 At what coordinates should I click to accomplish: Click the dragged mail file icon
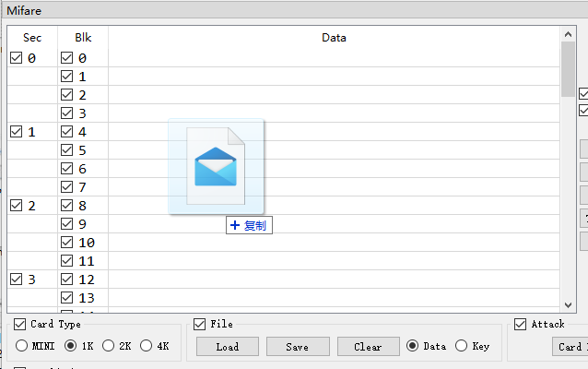coord(216,166)
